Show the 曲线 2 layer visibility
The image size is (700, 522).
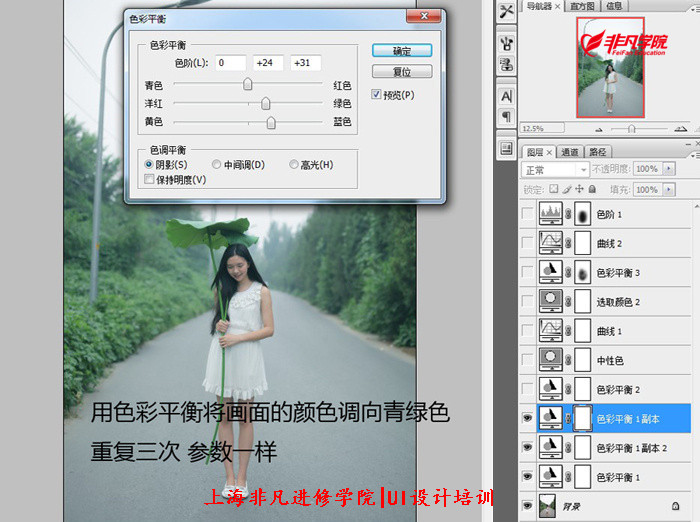click(528, 242)
